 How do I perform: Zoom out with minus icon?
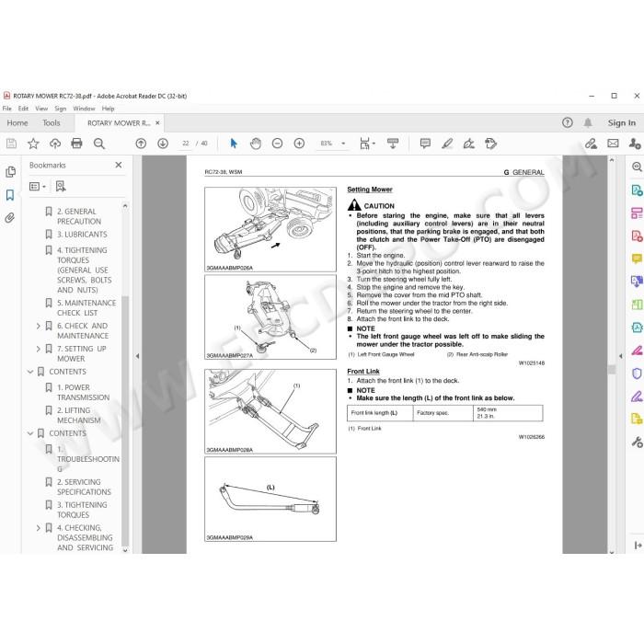click(277, 144)
